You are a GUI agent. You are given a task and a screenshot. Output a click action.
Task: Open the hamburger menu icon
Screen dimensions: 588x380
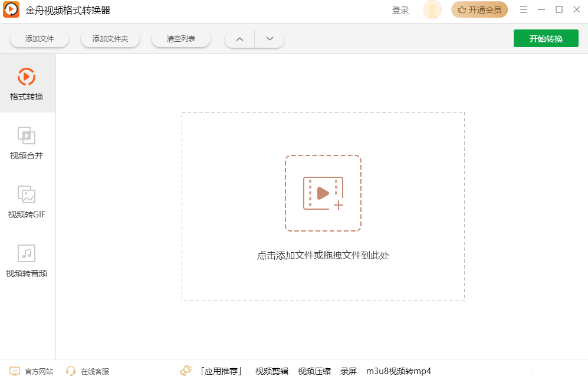524,10
